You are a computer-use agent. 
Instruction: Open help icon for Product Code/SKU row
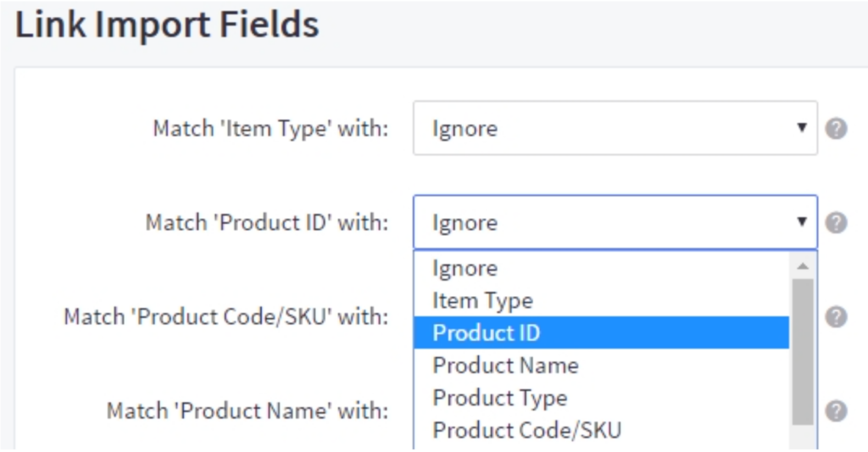[x=836, y=317]
